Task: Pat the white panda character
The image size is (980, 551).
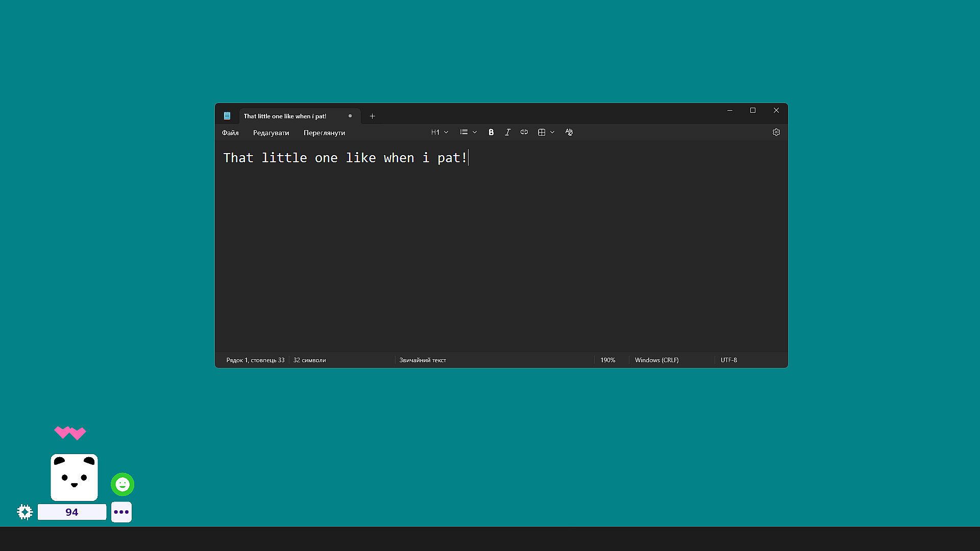Action: point(74,477)
